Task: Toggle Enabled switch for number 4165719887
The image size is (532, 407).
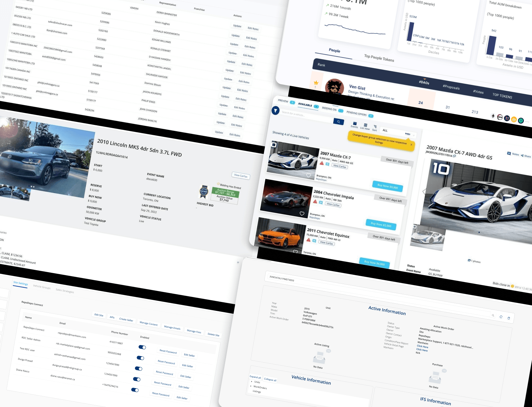Action: tap(142, 347)
